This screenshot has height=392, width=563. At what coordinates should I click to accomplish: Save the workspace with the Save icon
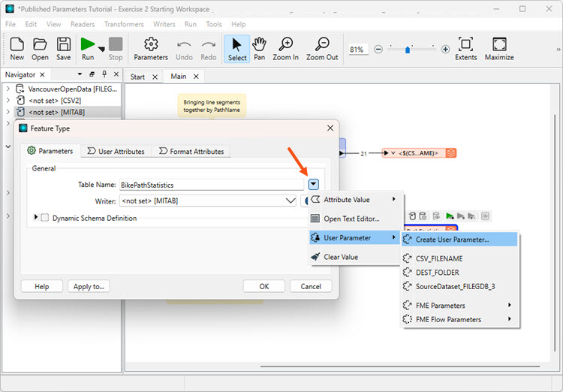(x=64, y=49)
